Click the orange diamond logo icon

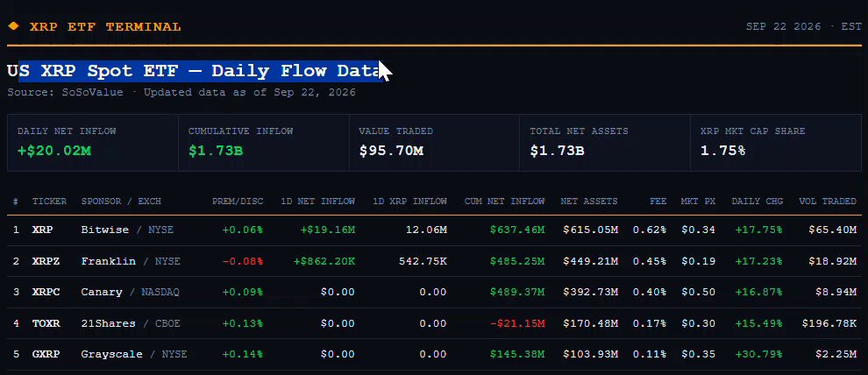pyautogui.click(x=13, y=26)
